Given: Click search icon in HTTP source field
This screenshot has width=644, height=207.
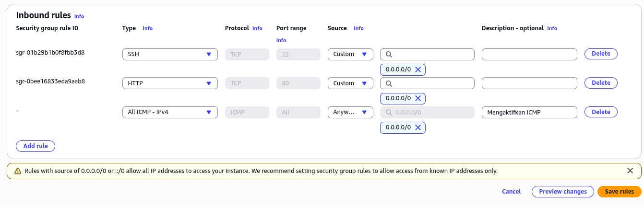Looking at the screenshot, I should point(389,83).
